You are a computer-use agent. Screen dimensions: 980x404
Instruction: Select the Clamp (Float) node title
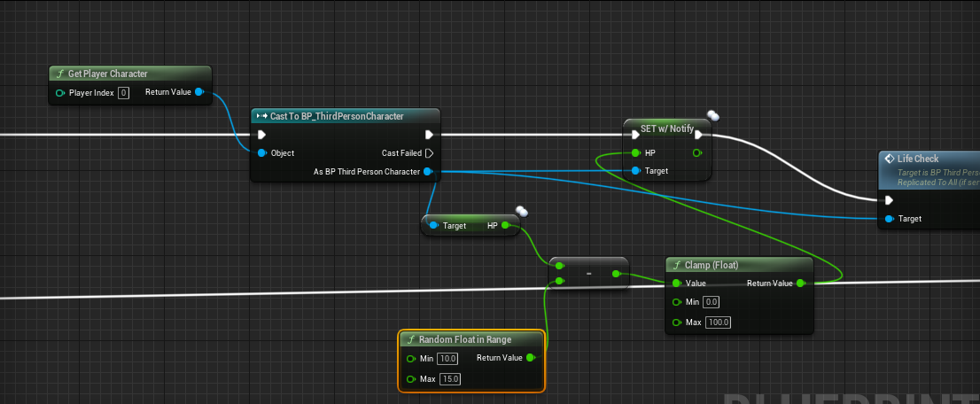click(x=712, y=265)
